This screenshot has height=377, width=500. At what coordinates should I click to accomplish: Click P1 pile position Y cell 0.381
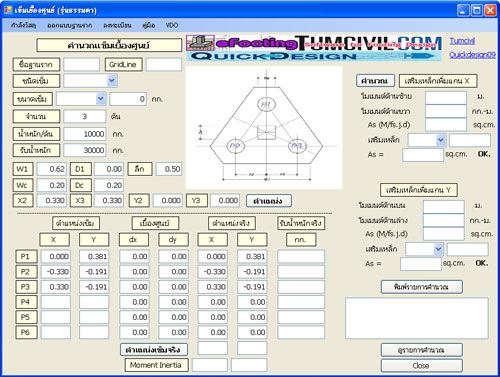[94, 256]
